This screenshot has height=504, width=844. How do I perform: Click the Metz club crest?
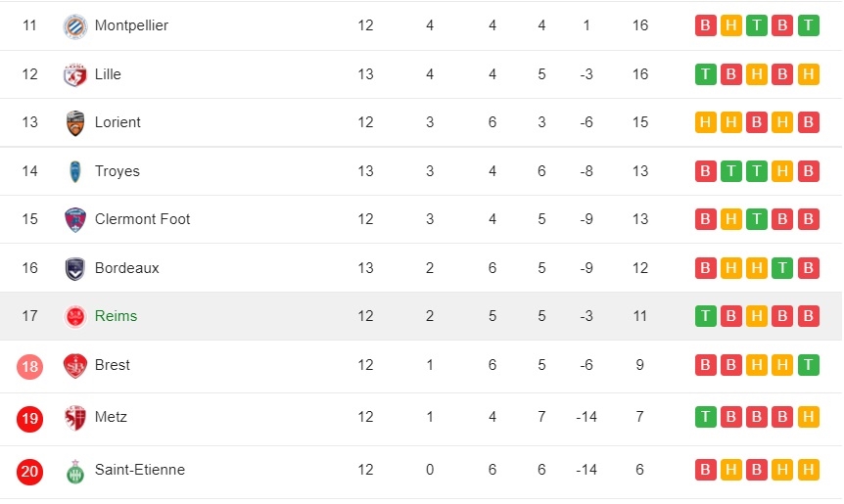74,418
